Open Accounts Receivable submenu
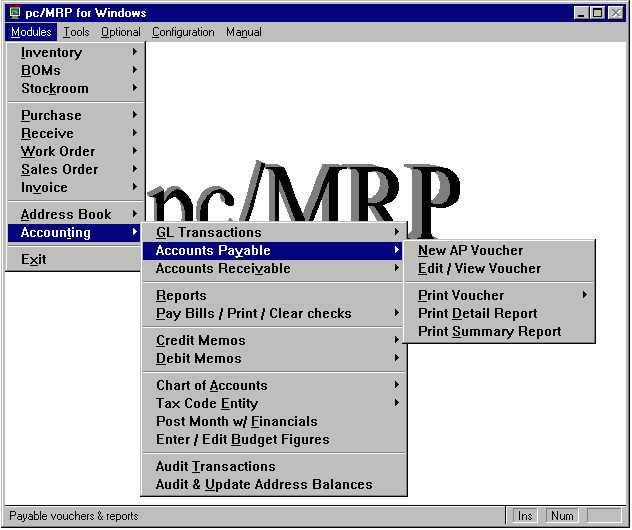 click(274, 268)
